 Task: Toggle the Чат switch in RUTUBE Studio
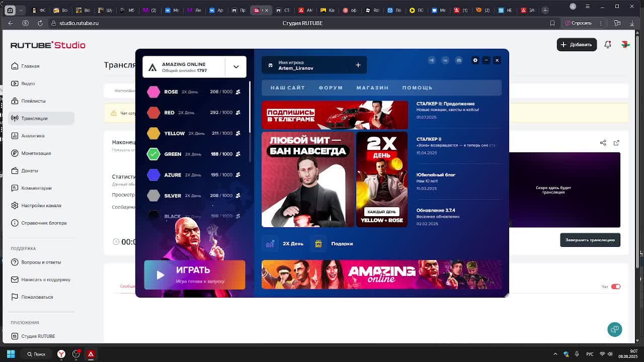pos(616,287)
